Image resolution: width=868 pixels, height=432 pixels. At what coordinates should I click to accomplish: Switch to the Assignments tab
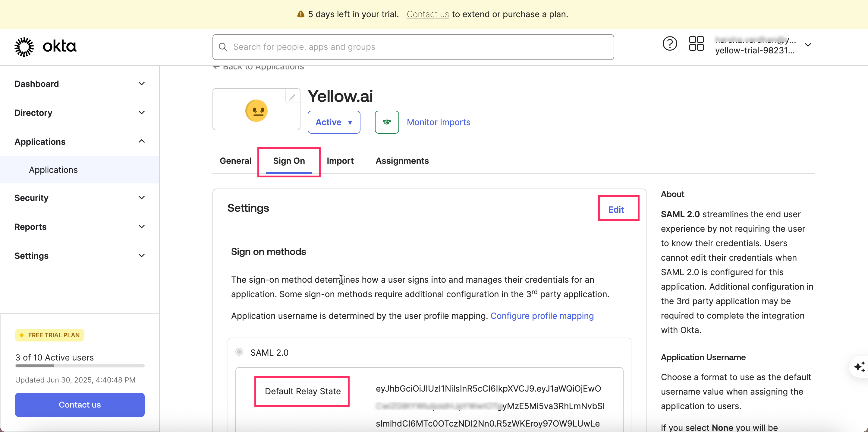[x=402, y=161]
